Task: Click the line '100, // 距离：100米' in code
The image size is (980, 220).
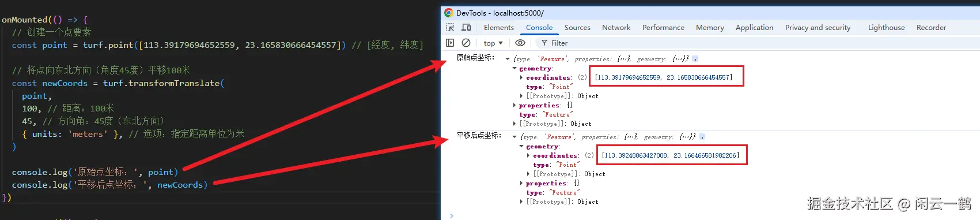Action: pyautogui.click(x=68, y=109)
